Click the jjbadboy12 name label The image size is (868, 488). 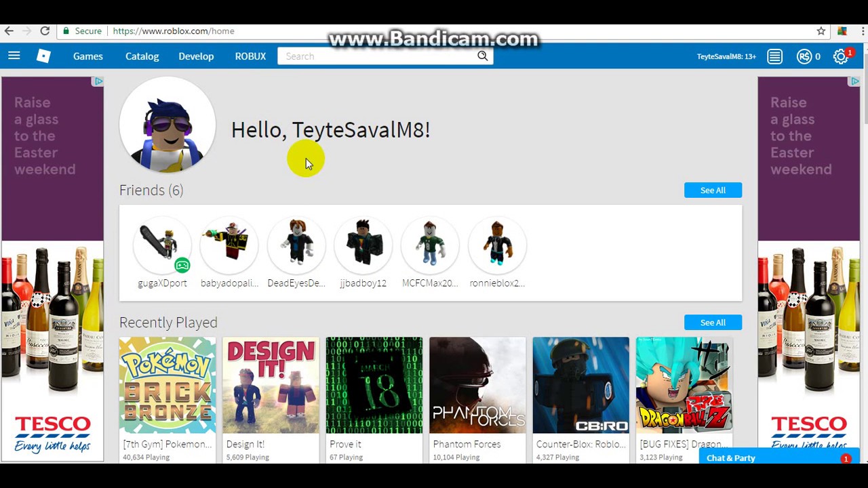[x=363, y=283]
